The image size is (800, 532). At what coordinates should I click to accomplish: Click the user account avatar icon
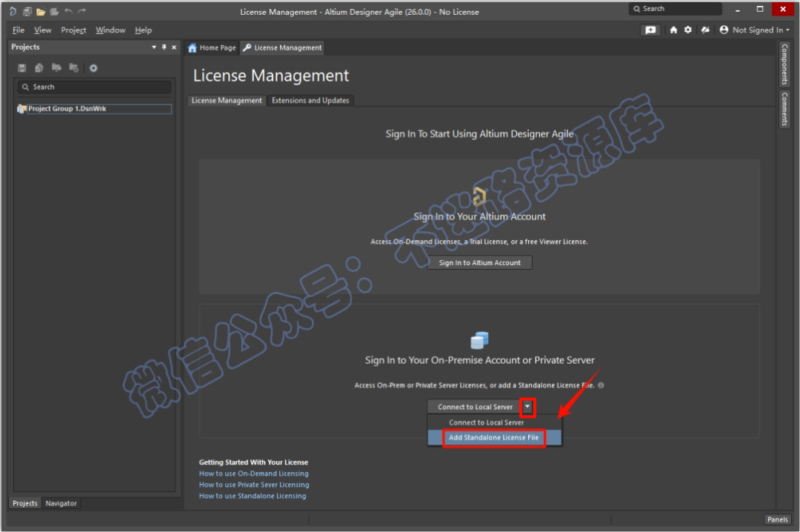pyautogui.click(x=724, y=30)
